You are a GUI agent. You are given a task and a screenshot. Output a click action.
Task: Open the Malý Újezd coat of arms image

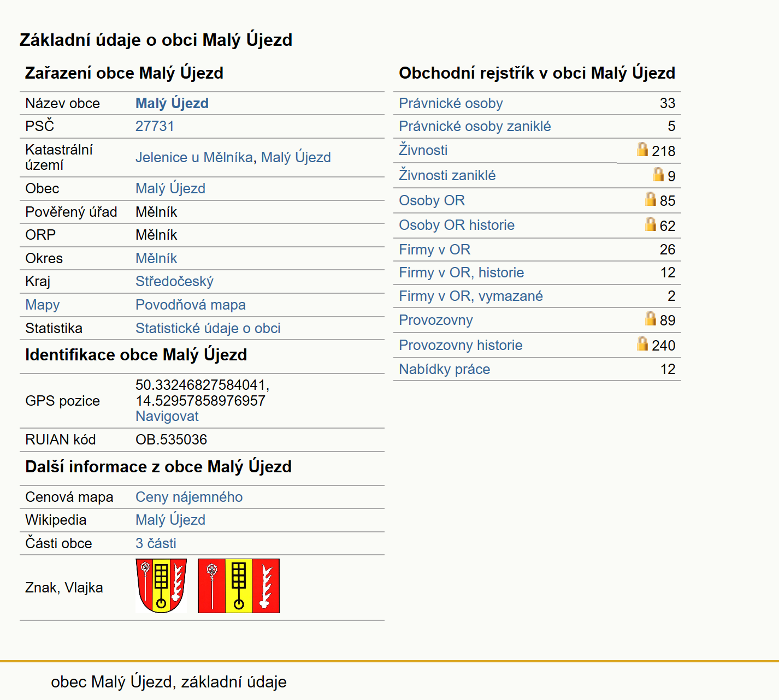coord(161,586)
